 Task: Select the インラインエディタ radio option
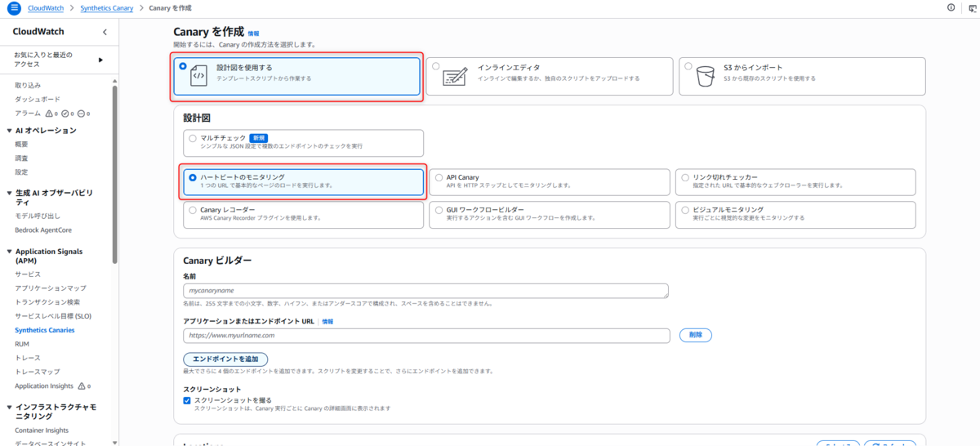point(436,66)
